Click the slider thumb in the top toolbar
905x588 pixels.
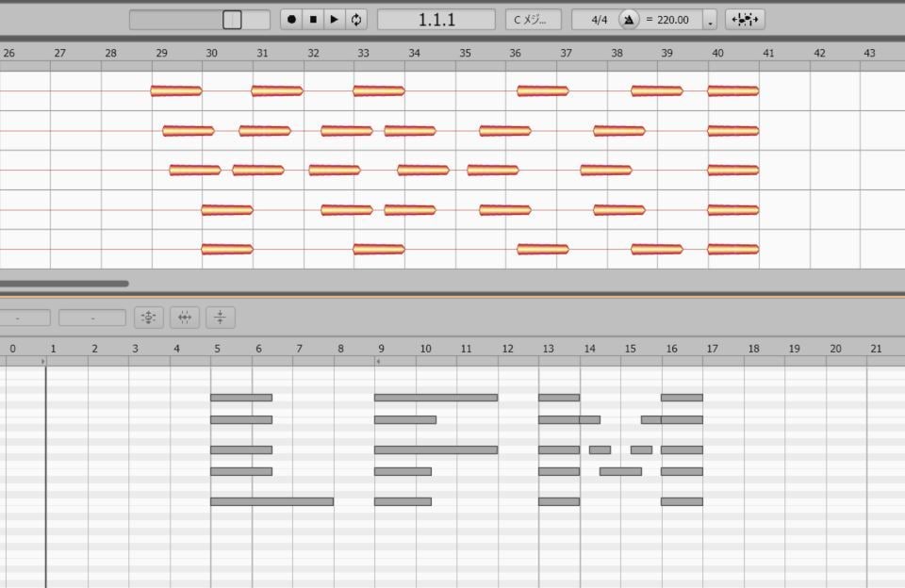[232, 20]
